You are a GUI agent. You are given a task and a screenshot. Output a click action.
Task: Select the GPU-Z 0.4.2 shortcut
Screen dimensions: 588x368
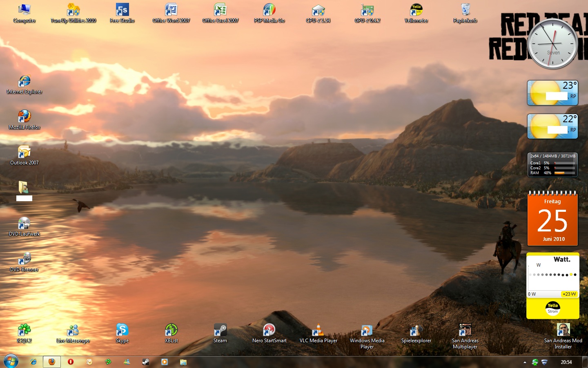click(x=367, y=13)
